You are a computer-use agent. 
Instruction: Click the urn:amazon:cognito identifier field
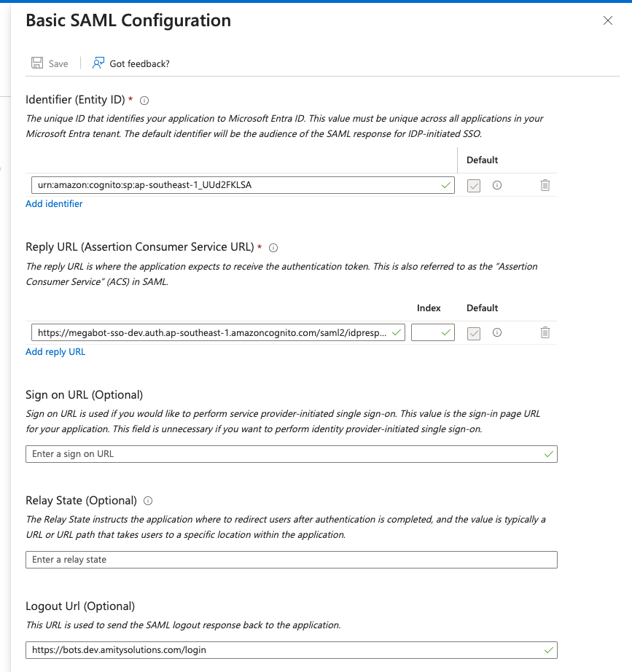[233, 185]
